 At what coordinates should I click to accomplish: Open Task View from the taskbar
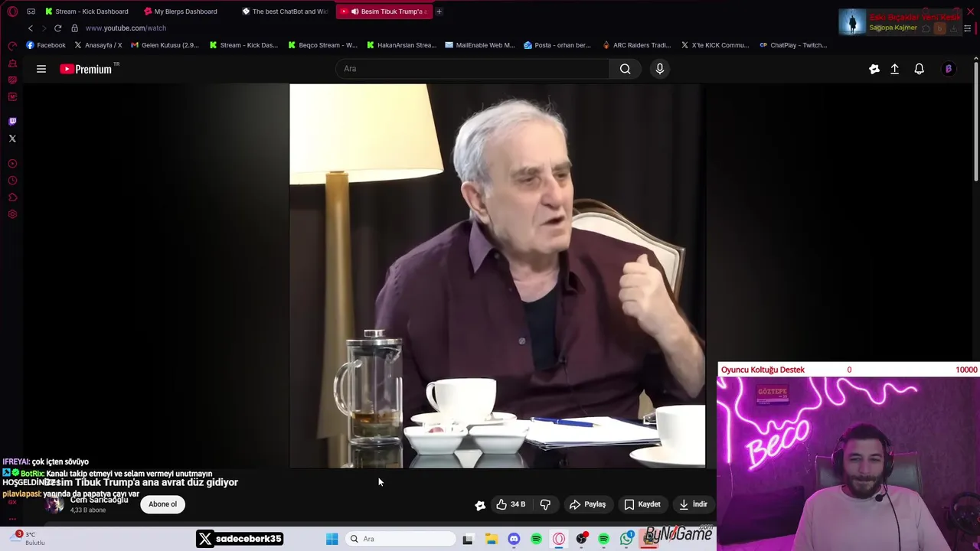[468, 539]
